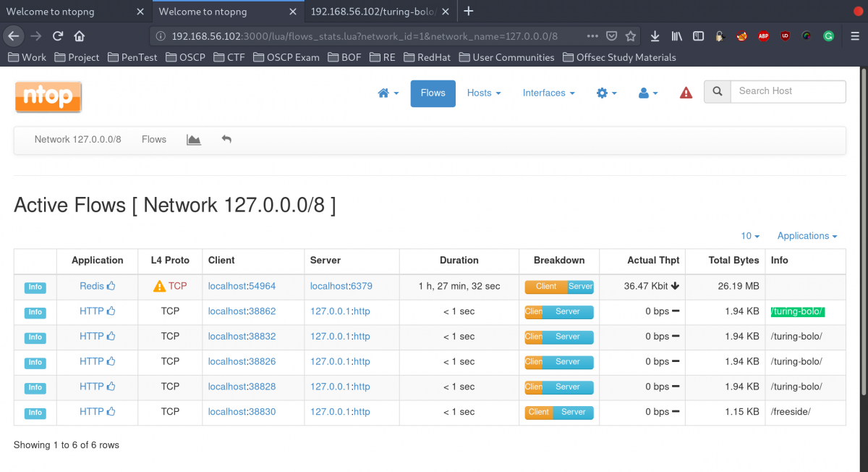Select the Flows tab in the navbar
Image resolution: width=868 pixels, height=472 pixels.
(x=433, y=93)
